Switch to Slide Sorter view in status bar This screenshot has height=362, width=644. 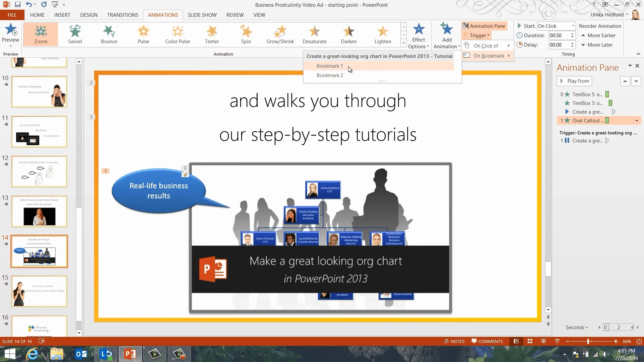click(530, 341)
